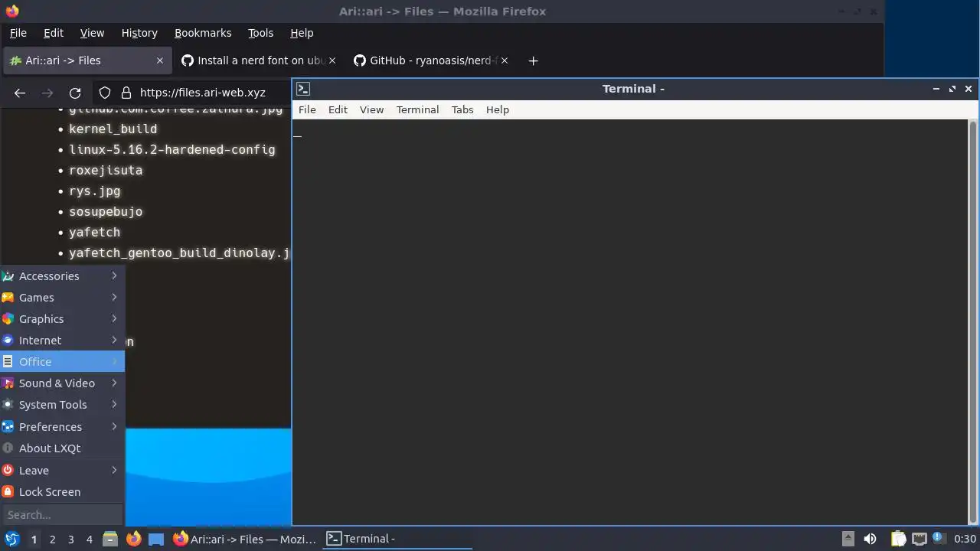The image size is (980, 551).
Task: Open the volume control in the tray
Action: [x=870, y=539]
